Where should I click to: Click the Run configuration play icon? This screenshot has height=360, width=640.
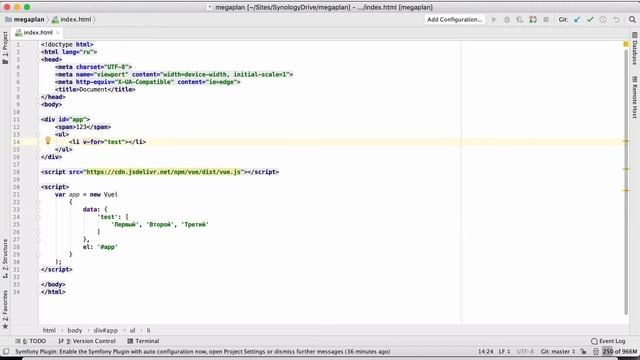(x=494, y=19)
